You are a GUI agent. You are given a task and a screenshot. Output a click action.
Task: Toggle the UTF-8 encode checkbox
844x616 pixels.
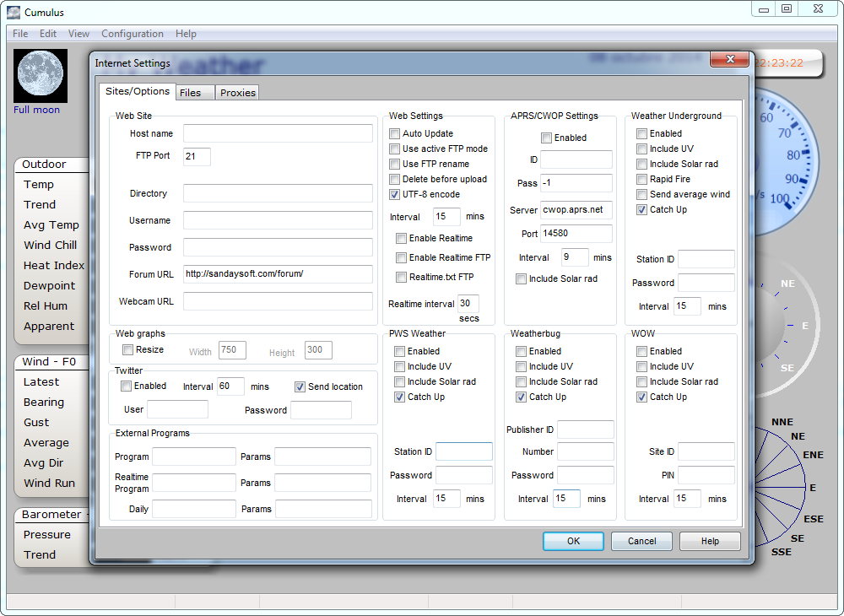pyautogui.click(x=395, y=195)
